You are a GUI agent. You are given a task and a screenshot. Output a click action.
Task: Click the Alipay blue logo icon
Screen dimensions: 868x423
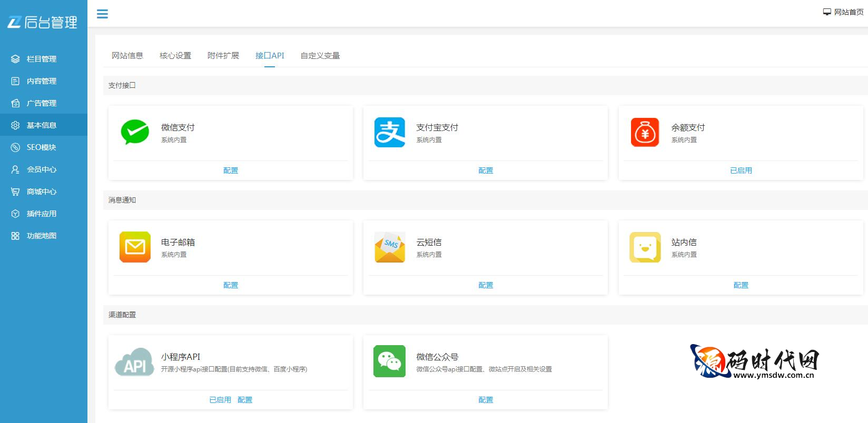click(390, 132)
